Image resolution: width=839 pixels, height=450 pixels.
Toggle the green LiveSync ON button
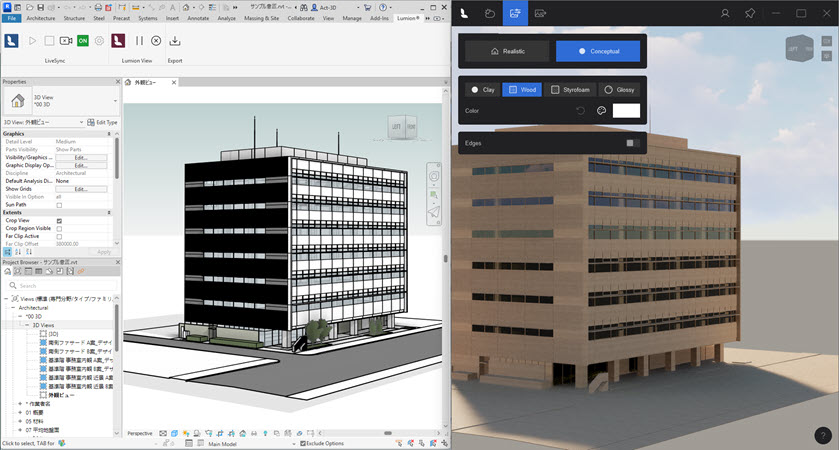pyautogui.click(x=83, y=41)
